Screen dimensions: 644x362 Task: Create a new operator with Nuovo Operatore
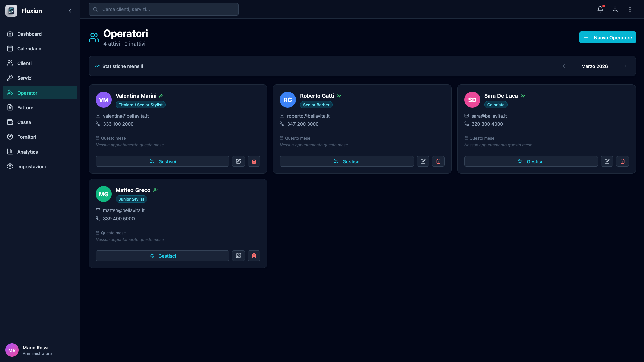pos(607,37)
